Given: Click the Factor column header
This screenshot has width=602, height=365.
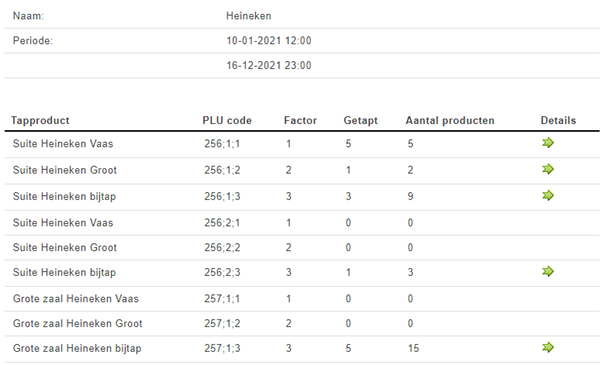Looking at the screenshot, I should pyautogui.click(x=300, y=121).
